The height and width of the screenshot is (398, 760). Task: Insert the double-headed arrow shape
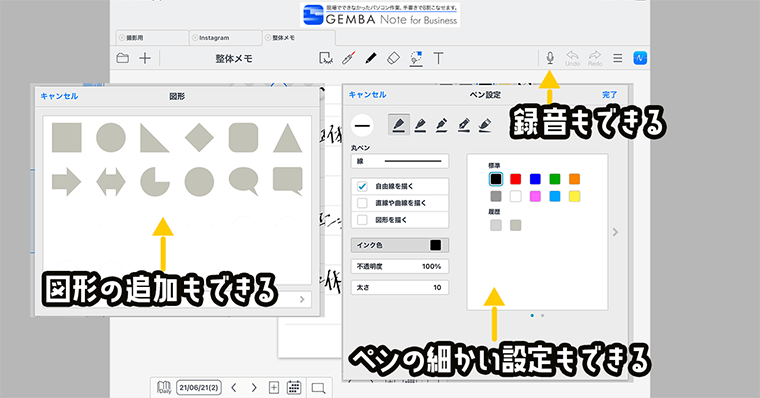[111, 182]
